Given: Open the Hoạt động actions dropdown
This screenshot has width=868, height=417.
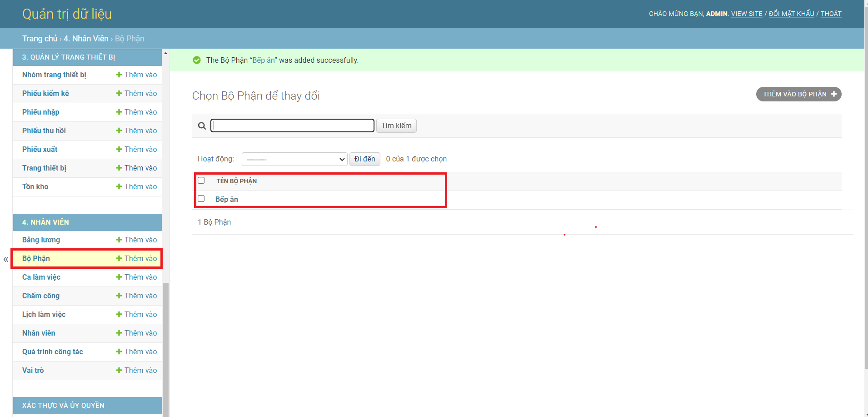Looking at the screenshot, I should [x=294, y=159].
